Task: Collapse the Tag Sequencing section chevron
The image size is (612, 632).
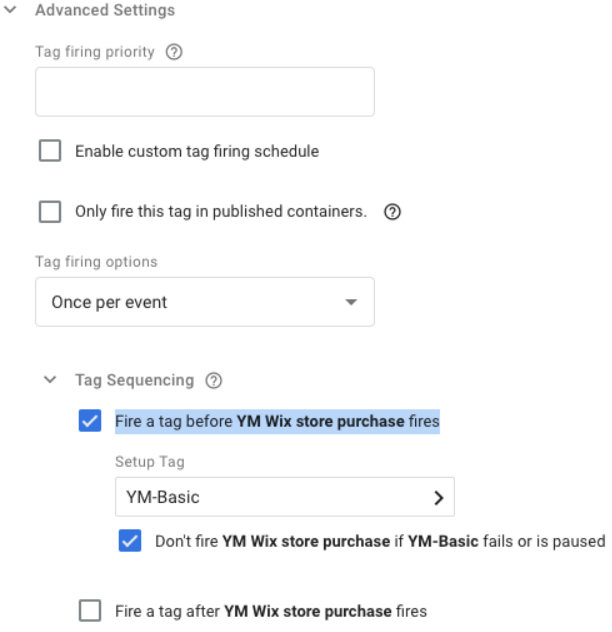Action: coord(50,380)
